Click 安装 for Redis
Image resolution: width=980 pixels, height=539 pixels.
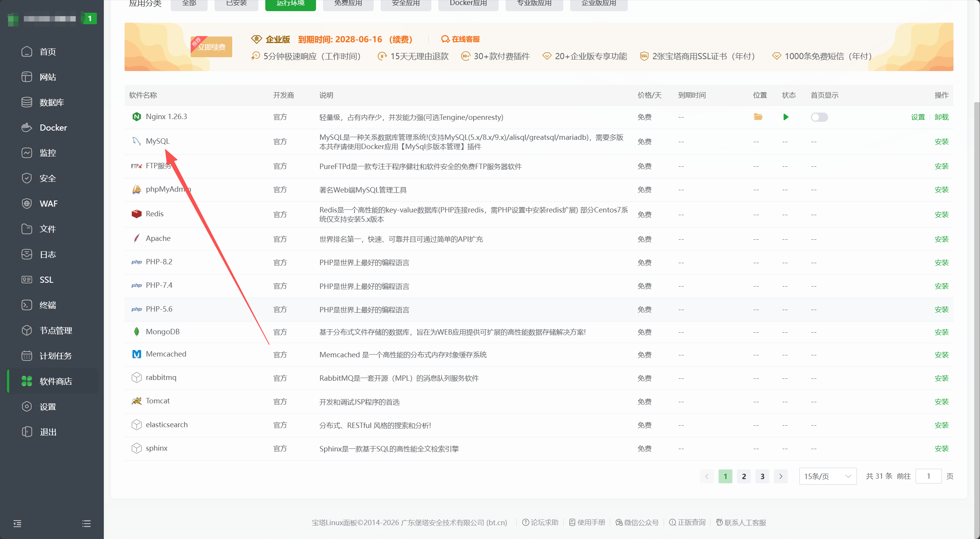tap(942, 215)
